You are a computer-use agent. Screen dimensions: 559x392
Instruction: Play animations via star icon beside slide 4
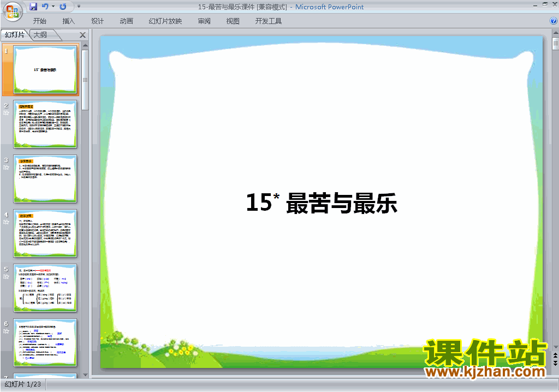(6, 222)
